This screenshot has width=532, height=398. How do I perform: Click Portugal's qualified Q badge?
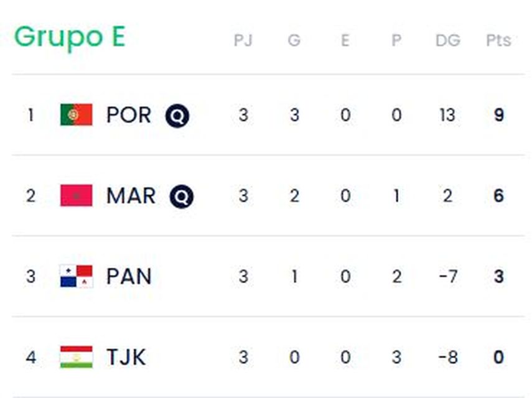pyautogui.click(x=177, y=116)
